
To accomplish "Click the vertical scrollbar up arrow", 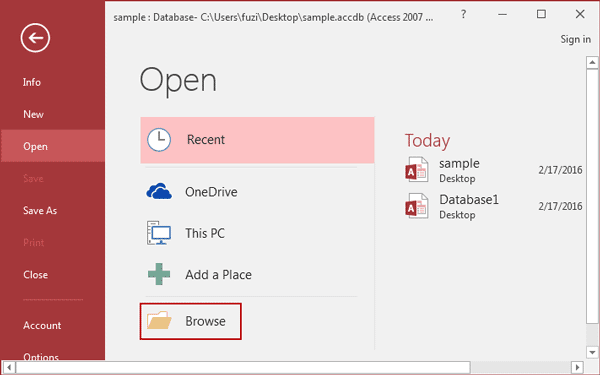I will pos(592,62).
